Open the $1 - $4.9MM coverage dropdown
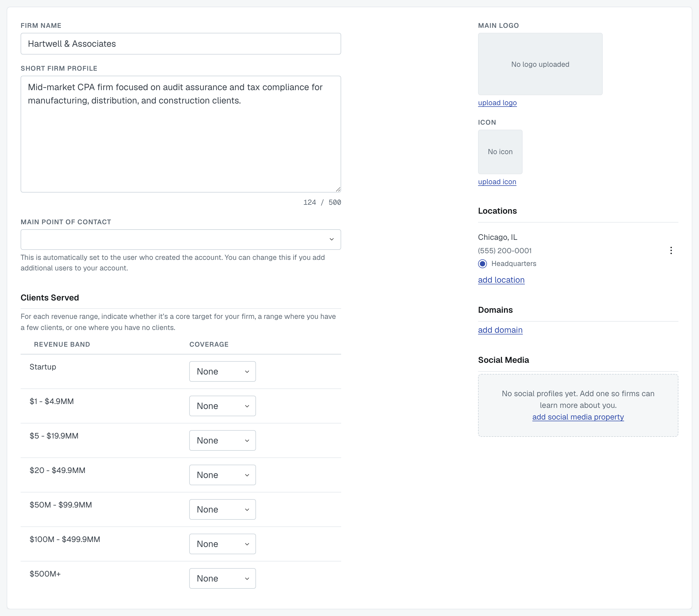Screen dimensions: 699x616 coord(222,406)
